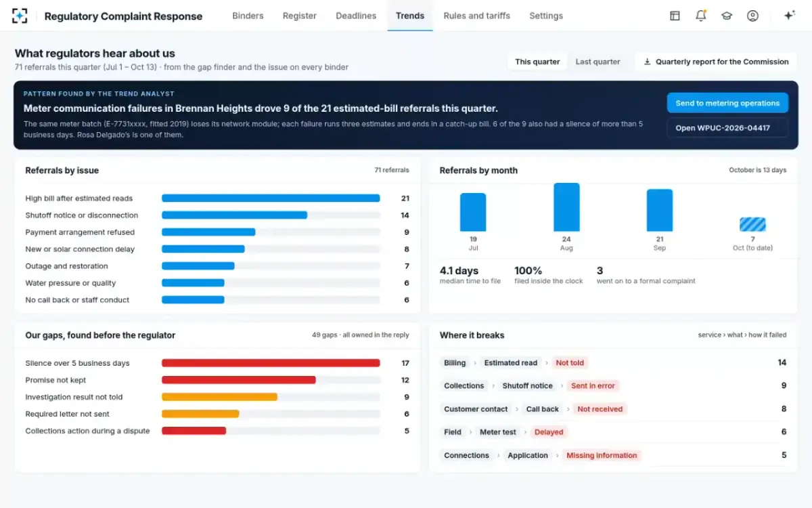
Task: Click the August referrals bar
Action: tap(566, 207)
